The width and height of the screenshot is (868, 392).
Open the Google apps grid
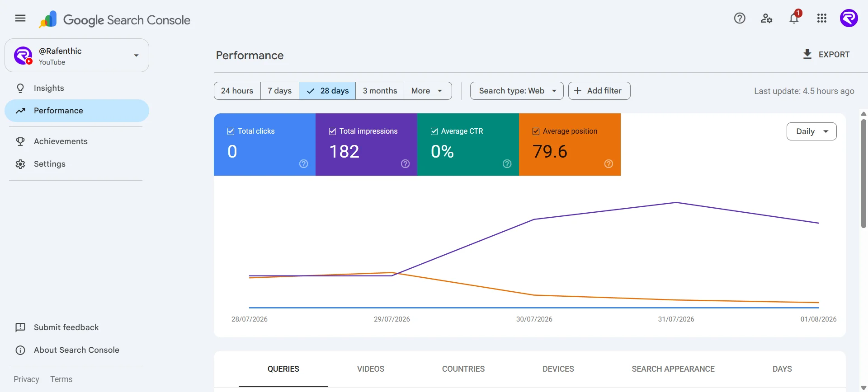click(x=822, y=19)
